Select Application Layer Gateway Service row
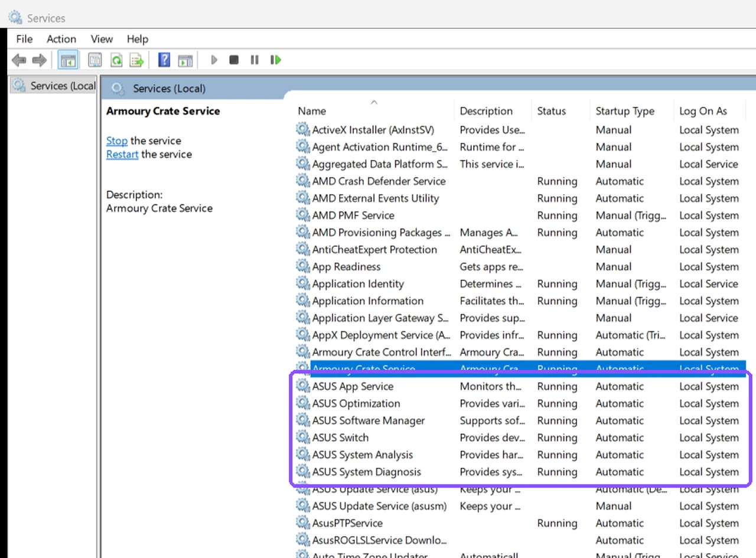This screenshot has width=756, height=558. (521, 318)
